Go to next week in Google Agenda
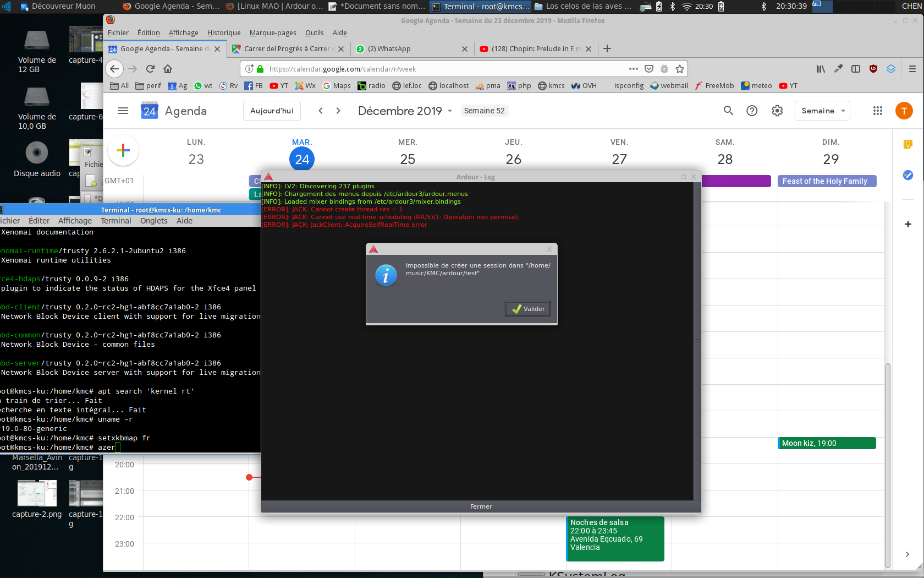This screenshot has height=578, width=924. (x=338, y=111)
